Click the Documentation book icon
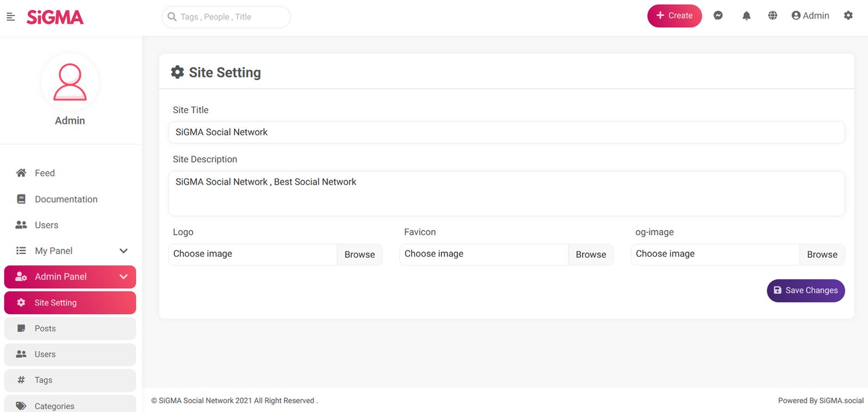Viewport: 868px width, 412px height. (x=21, y=199)
